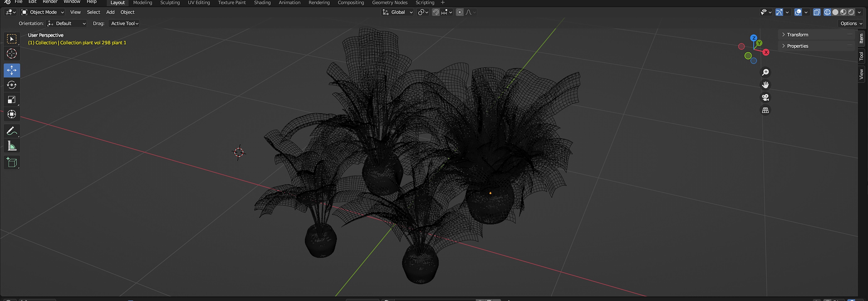Image resolution: width=868 pixels, height=301 pixels.
Task: Click the negative X axis gizmo circle
Action: [x=741, y=46]
